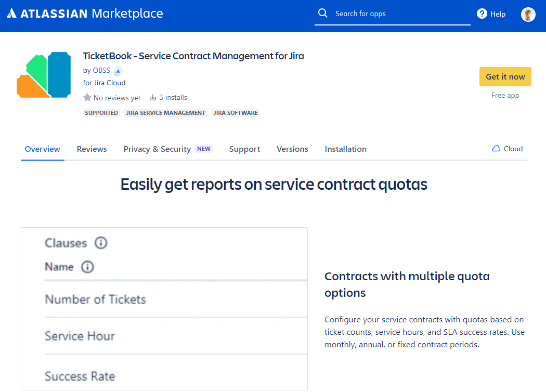Viewport: 546px width, 392px height.
Task: Click the reviews star icon
Action: pos(87,98)
